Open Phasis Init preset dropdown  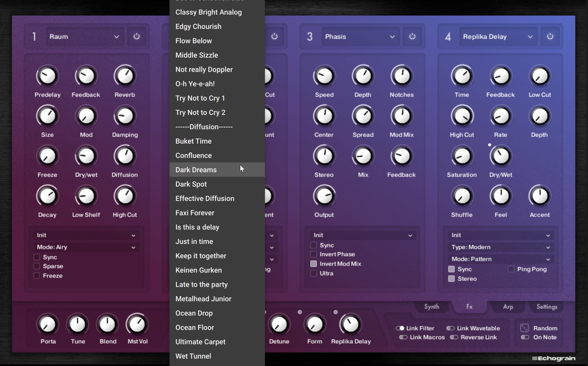[x=363, y=235]
